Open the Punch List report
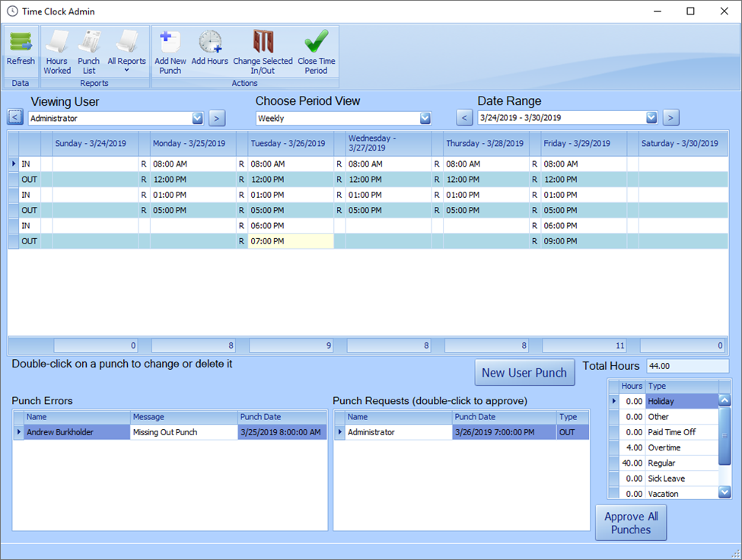 click(x=89, y=49)
